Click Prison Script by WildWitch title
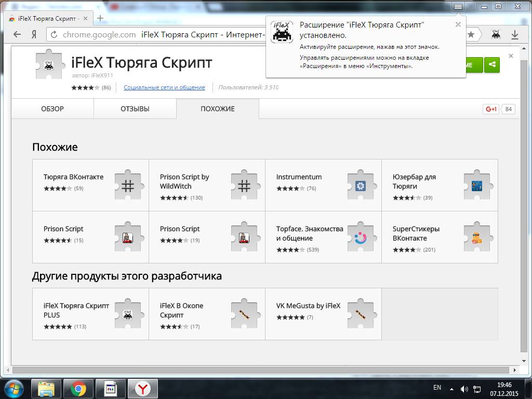Screen dimensions: 532x399 [x=184, y=181]
